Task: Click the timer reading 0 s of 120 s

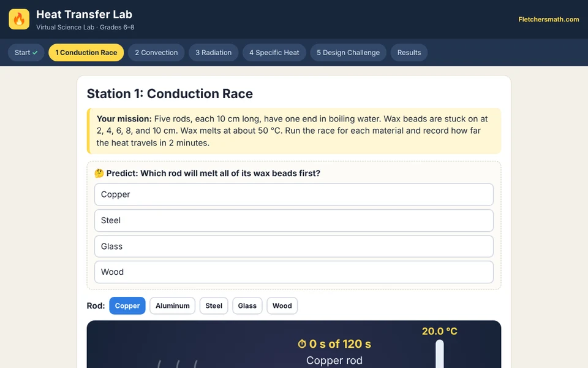Action: click(340, 343)
